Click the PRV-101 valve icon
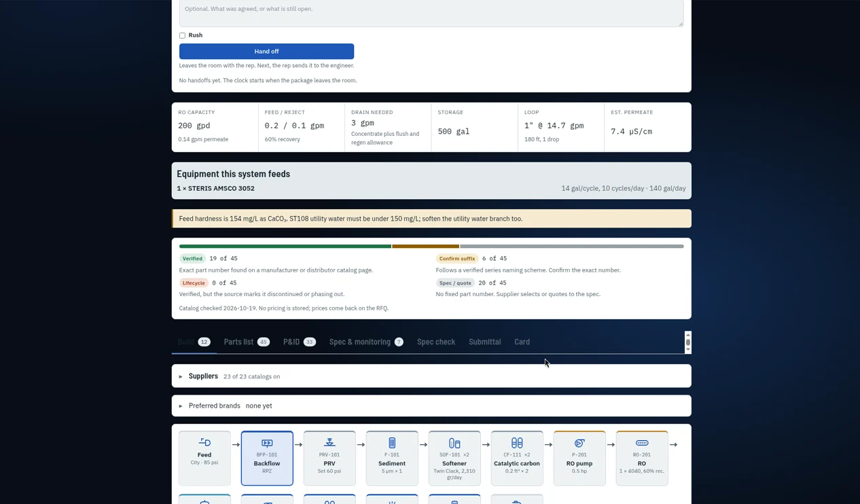Image resolution: width=860 pixels, height=504 pixels. tap(329, 443)
